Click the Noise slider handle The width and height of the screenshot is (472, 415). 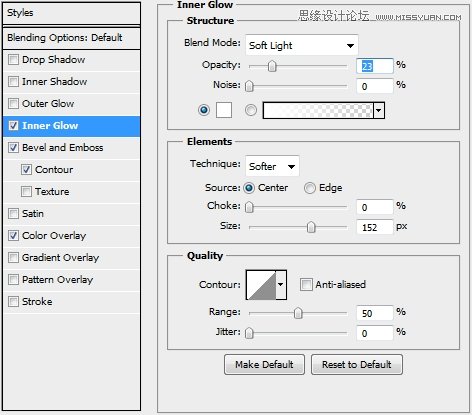tap(249, 86)
